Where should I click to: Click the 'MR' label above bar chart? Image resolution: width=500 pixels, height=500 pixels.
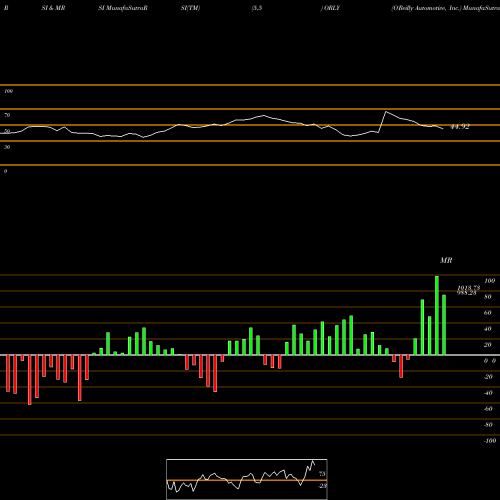pos(446,260)
